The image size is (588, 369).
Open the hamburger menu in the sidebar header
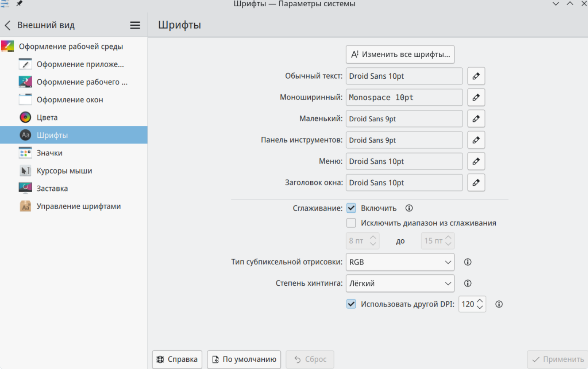click(x=135, y=25)
